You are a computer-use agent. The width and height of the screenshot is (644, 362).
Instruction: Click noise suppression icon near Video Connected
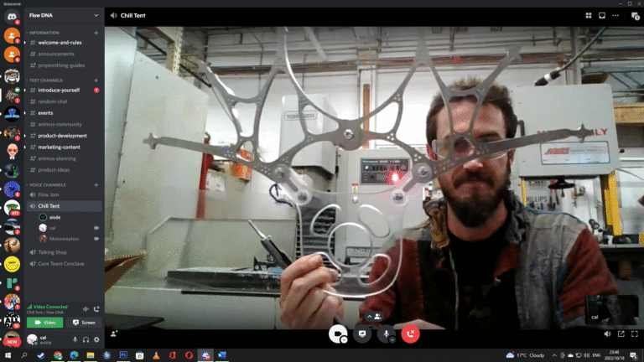click(x=85, y=308)
